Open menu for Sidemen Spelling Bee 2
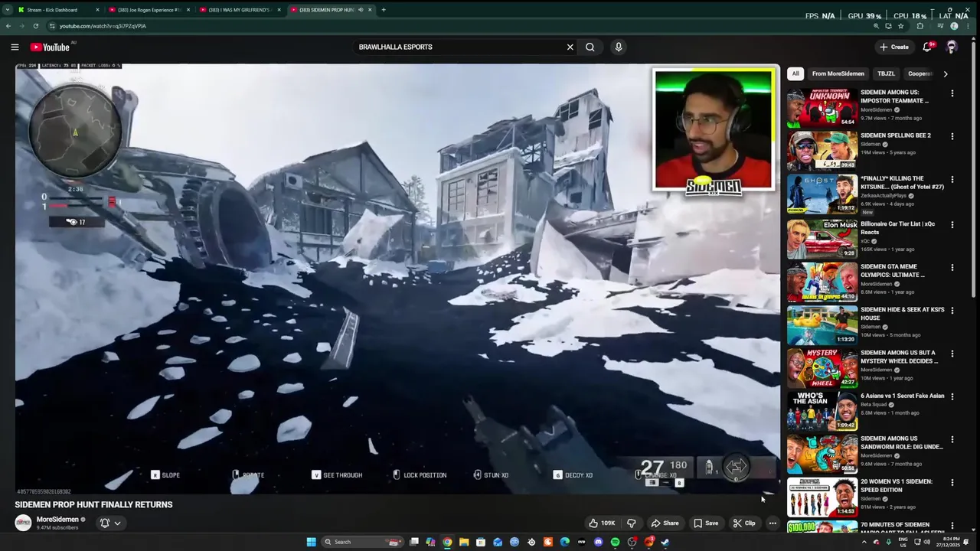 952,136
